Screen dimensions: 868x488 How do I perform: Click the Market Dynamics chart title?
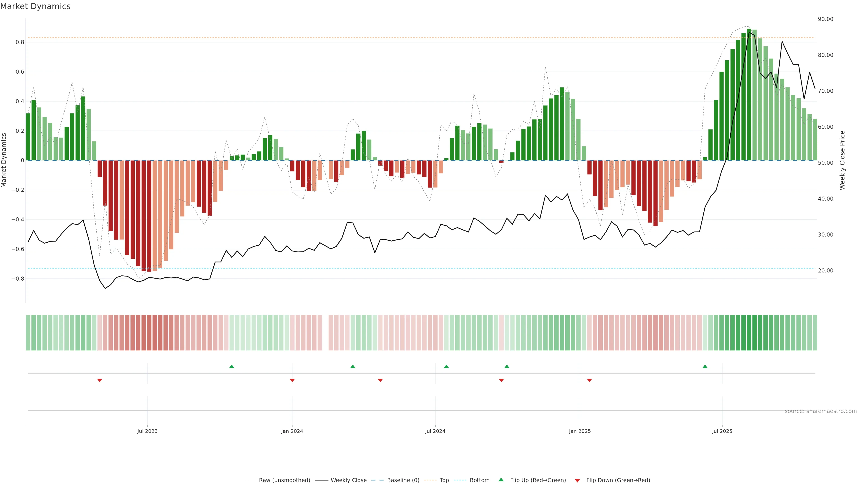(x=35, y=6)
